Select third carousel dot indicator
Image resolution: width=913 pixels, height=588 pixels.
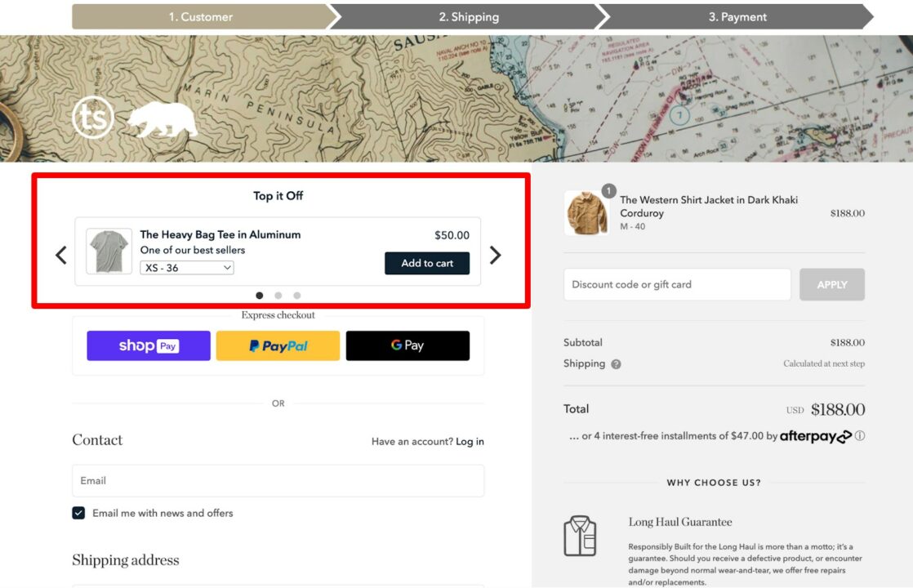(297, 295)
